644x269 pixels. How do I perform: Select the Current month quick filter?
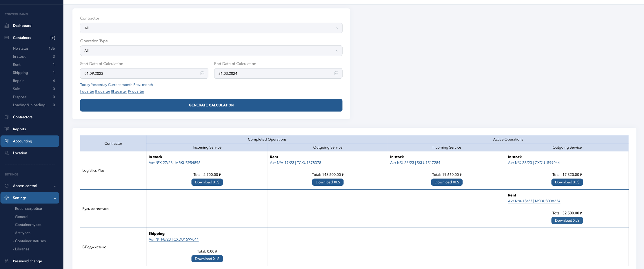point(120,85)
